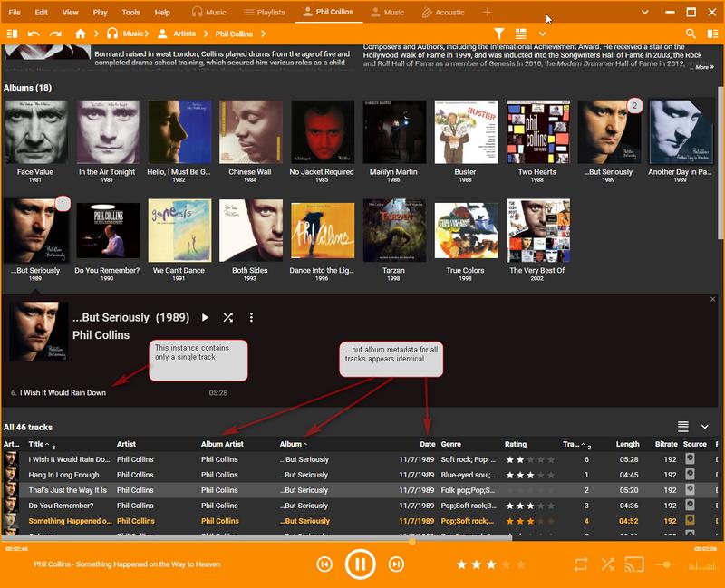Viewport: 725px width, 588px height.
Task: Click the Home icon in the navigation bar
Action: click(x=81, y=34)
